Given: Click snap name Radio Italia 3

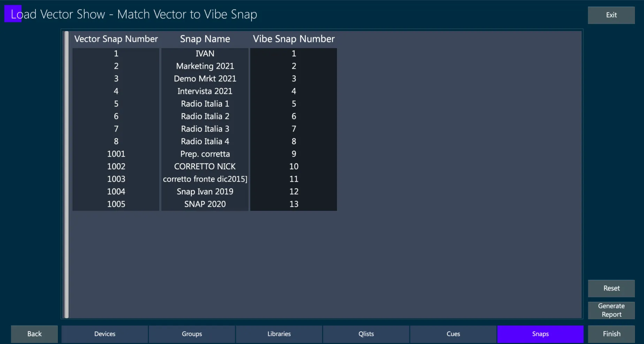Looking at the screenshot, I should tap(205, 129).
